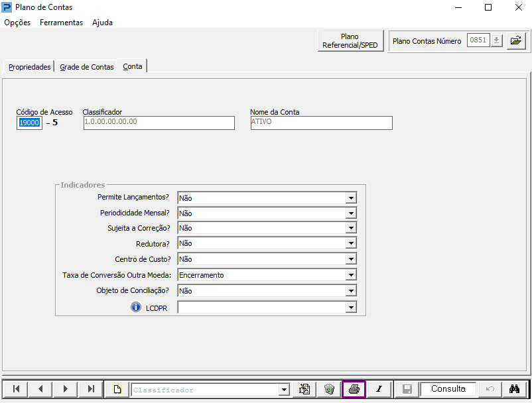Minimize the Plano de Contas window
Image resolution: width=532 pixels, height=403 pixels.
click(458, 7)
